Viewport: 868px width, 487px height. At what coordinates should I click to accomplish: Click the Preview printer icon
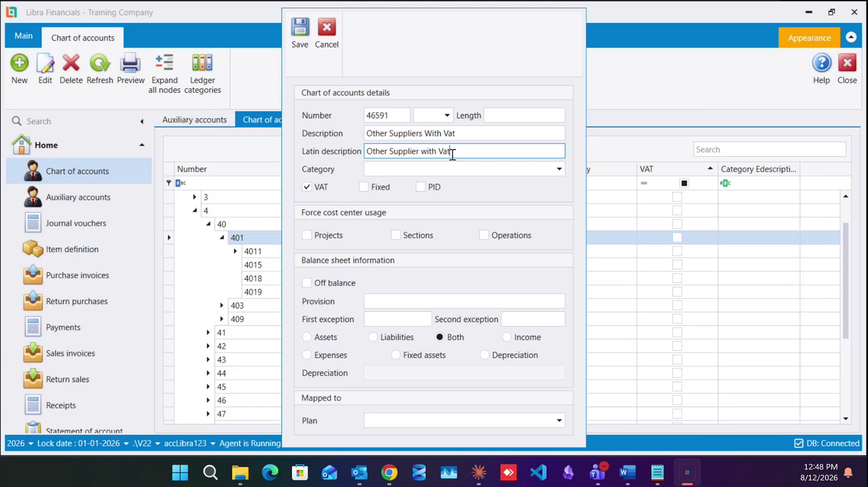click(131, 63)
